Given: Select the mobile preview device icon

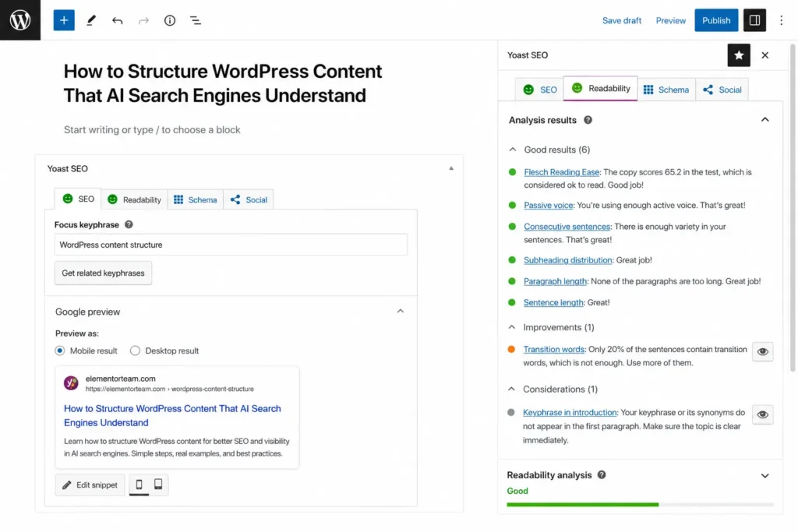Looking at the screenshot, I should 139,484.
